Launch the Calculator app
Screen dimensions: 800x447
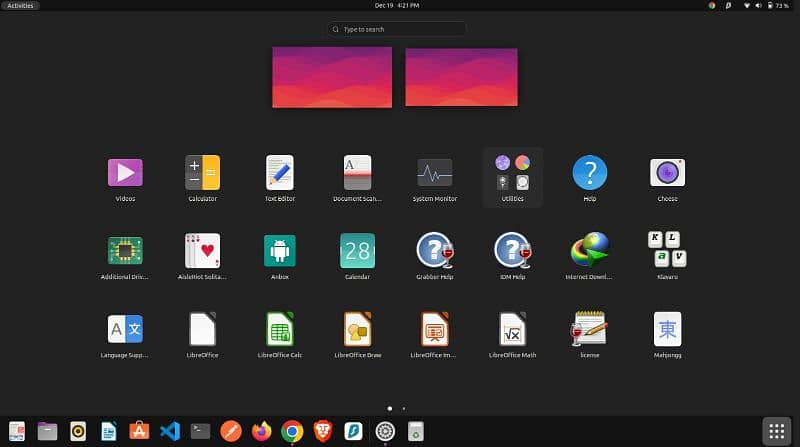202,173
